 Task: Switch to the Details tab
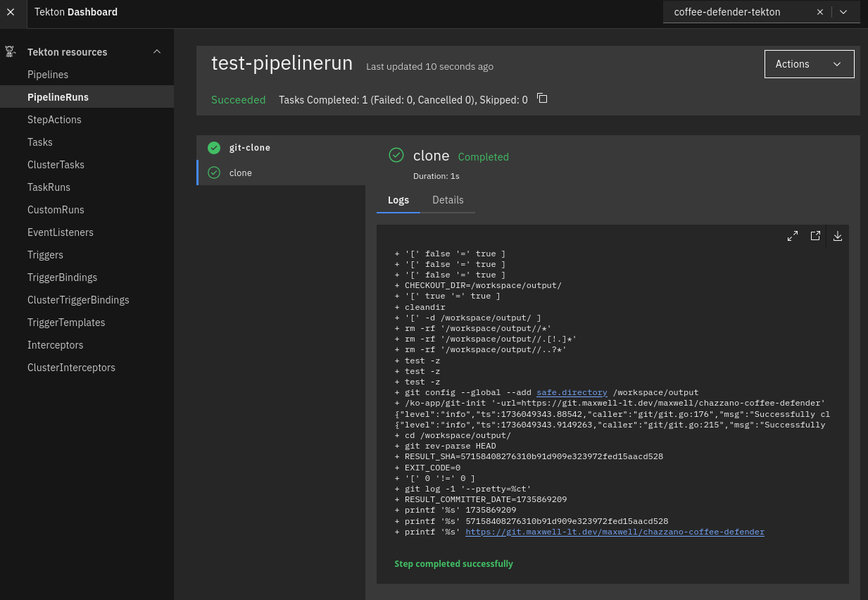[x=448, y=200]
